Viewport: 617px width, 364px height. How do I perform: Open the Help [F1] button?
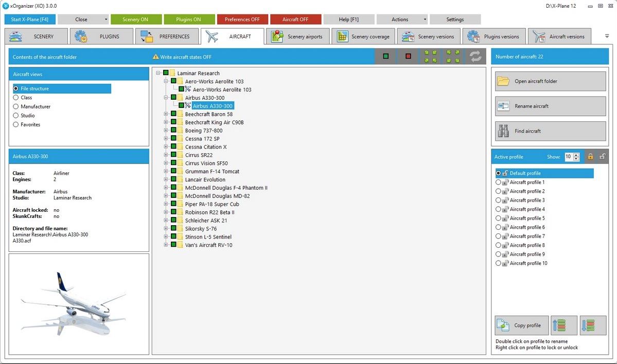348,19
